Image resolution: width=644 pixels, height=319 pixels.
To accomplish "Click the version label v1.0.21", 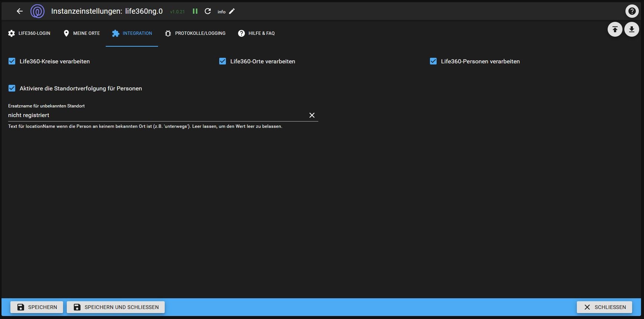I will tap(177, 12).
